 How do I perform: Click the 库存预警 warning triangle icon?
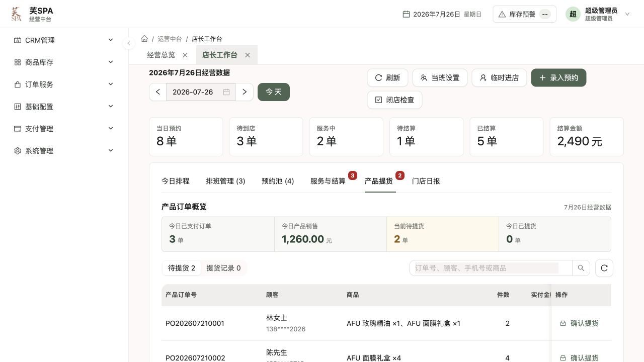502,14
